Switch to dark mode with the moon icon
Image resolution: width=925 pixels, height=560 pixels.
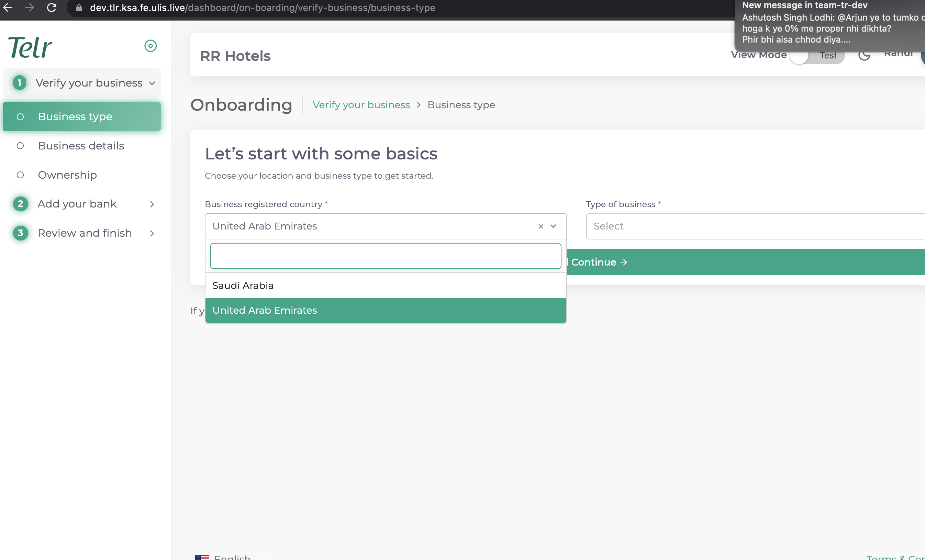[x=864, y=55]
